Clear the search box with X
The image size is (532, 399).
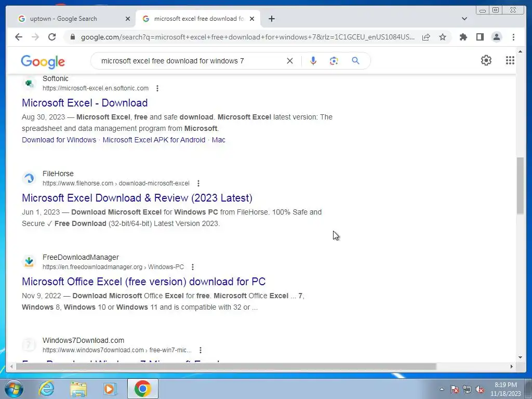click(290, 61)
